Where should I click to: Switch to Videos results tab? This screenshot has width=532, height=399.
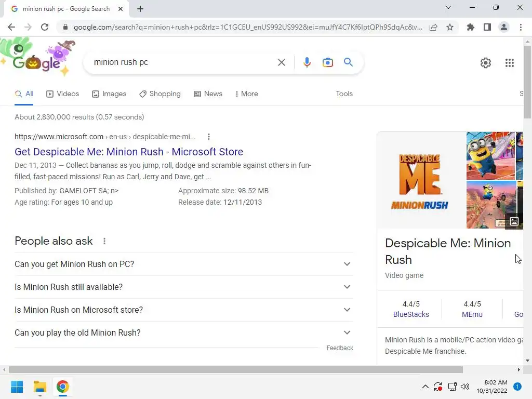[x=63, y=94]
